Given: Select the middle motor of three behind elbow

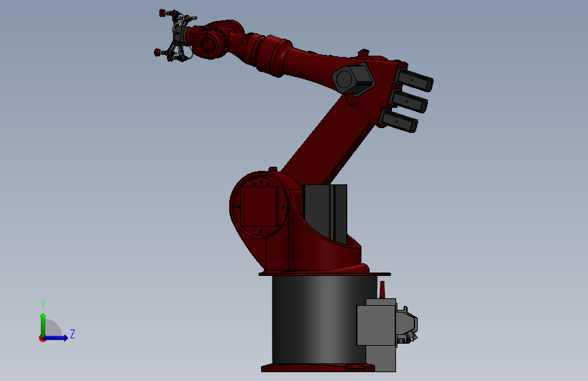Looking at the screenshot, I should coord(409,101).
